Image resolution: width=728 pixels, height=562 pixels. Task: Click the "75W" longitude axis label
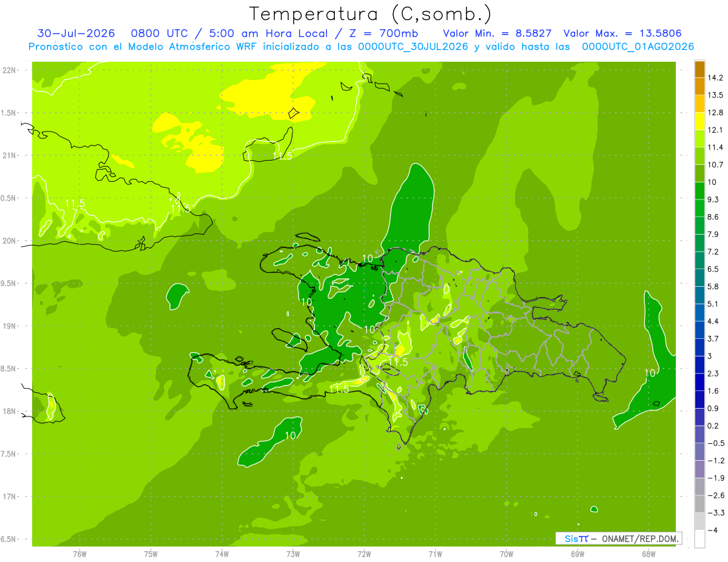(x=151, y=554)
